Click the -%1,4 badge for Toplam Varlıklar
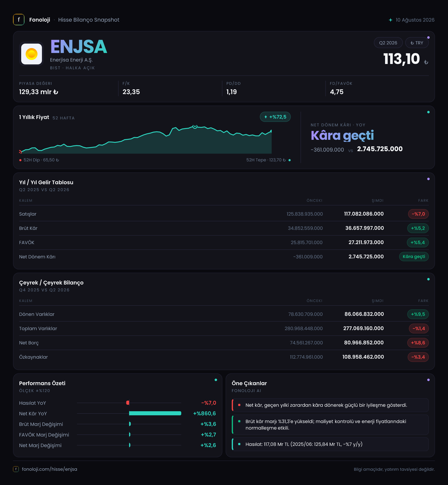 pos(419,328)
